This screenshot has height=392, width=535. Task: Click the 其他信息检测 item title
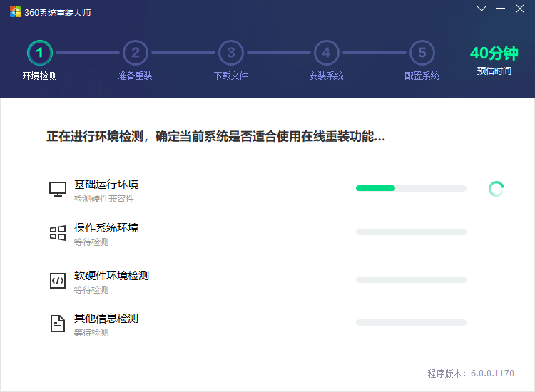click(106, 319)
